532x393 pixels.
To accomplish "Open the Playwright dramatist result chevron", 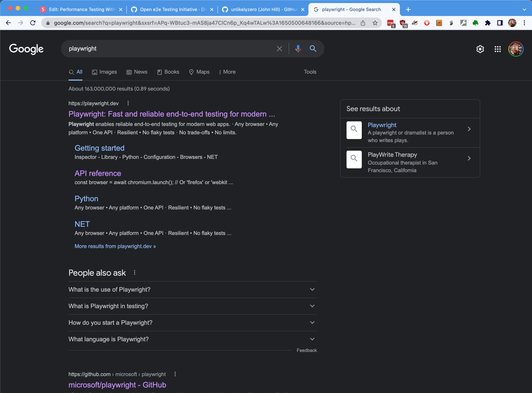I will (x=469, y=129).
